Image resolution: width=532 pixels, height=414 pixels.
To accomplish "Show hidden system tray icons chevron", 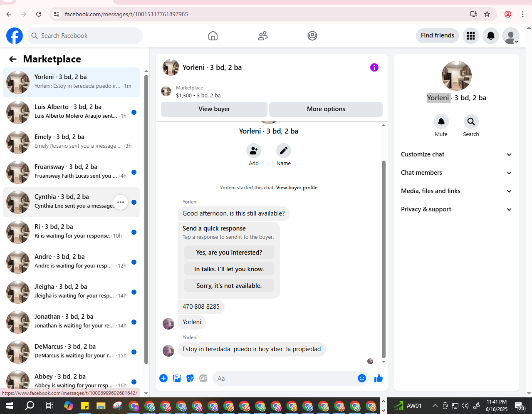I will point(435,406).
